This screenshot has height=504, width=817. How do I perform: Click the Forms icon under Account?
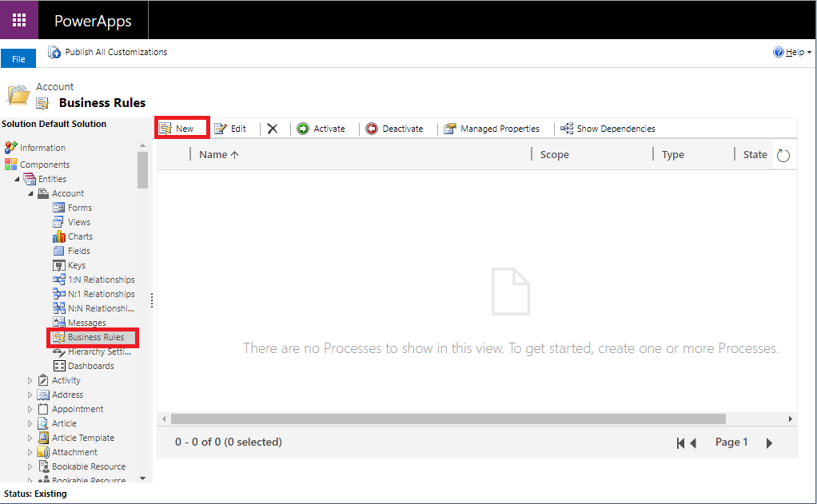59,208
